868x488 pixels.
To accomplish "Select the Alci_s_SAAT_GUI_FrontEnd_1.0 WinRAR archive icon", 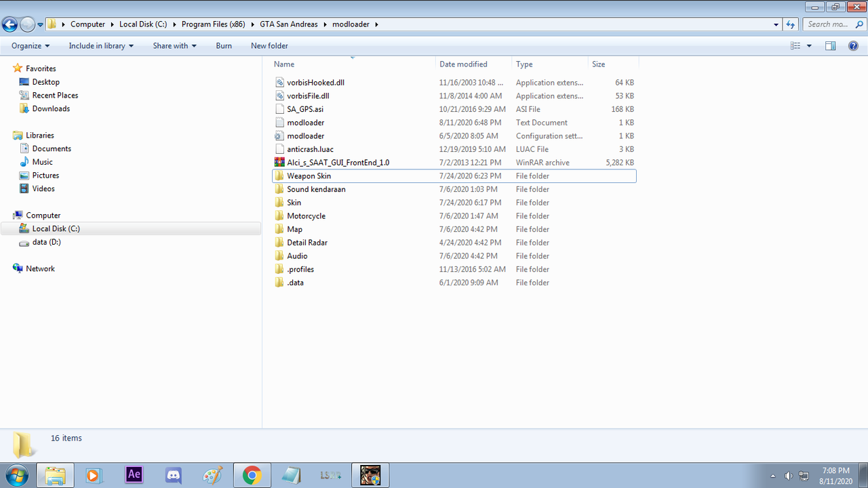I will [x=279, y=163].
